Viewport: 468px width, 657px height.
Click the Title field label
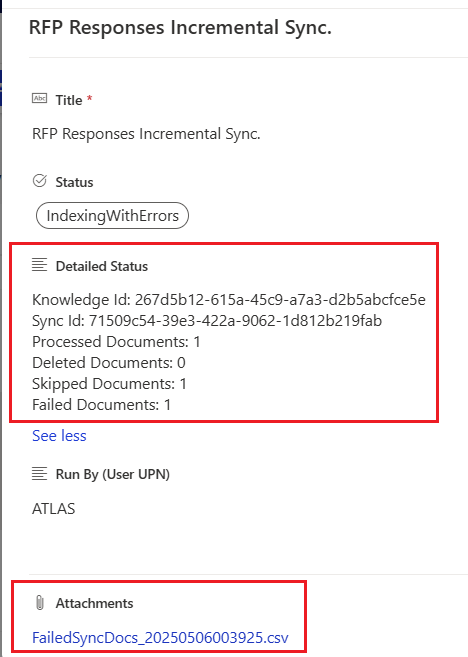(x=69, y=100)
